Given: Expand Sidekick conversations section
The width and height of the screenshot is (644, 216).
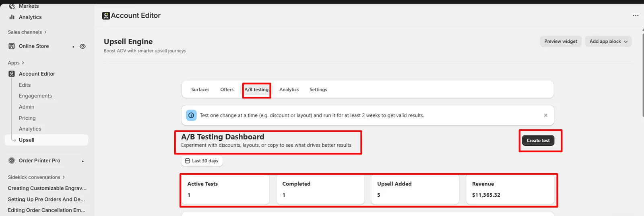Looking at the screenshot, I should [x=36, y=177].
